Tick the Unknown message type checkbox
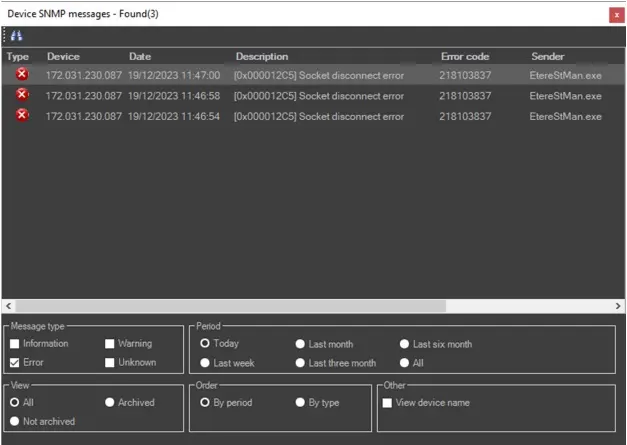The height and width of the screenshot is (445, 627). click(110, 362)
